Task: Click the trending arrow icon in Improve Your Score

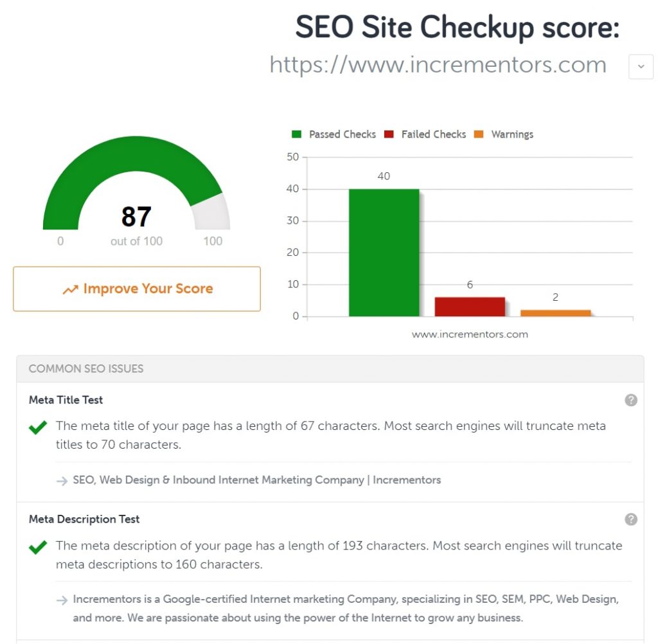Action: coord(70,289)
